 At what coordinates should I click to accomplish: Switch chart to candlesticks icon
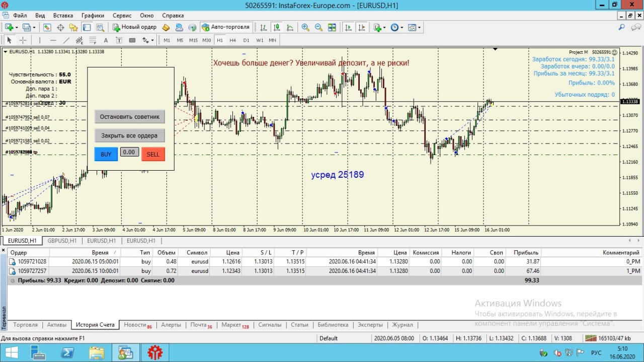click(277, 27)
